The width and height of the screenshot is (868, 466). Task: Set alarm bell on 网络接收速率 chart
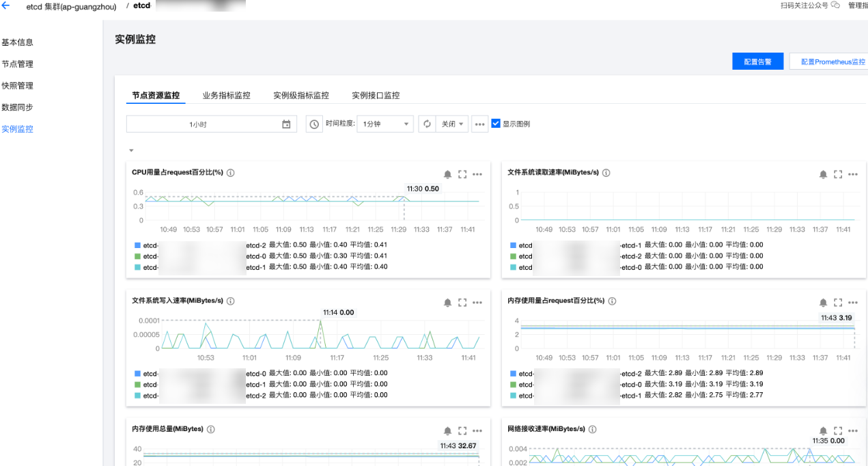[x=824, y=430]
